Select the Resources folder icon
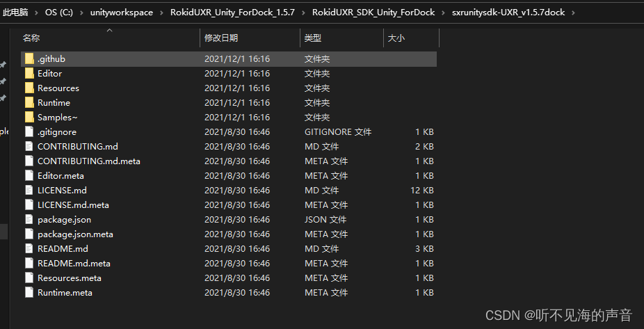The width and height of the screenshot is (644, 329). tap(29, 88)
